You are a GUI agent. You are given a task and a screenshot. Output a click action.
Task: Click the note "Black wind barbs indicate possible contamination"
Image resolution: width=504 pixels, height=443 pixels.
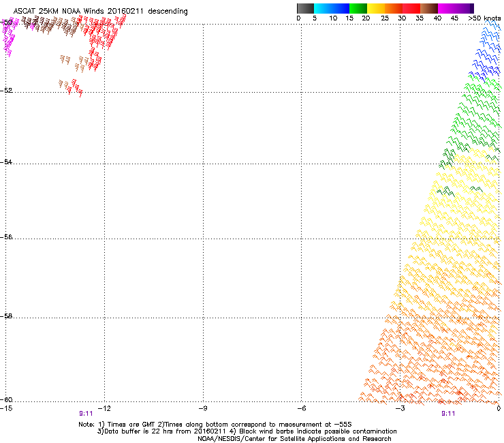coord(318,431)
